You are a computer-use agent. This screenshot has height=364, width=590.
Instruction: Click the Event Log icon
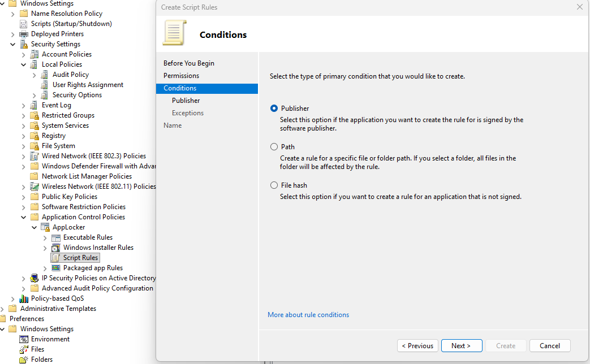pyautogui.click(x=35, y=105)
